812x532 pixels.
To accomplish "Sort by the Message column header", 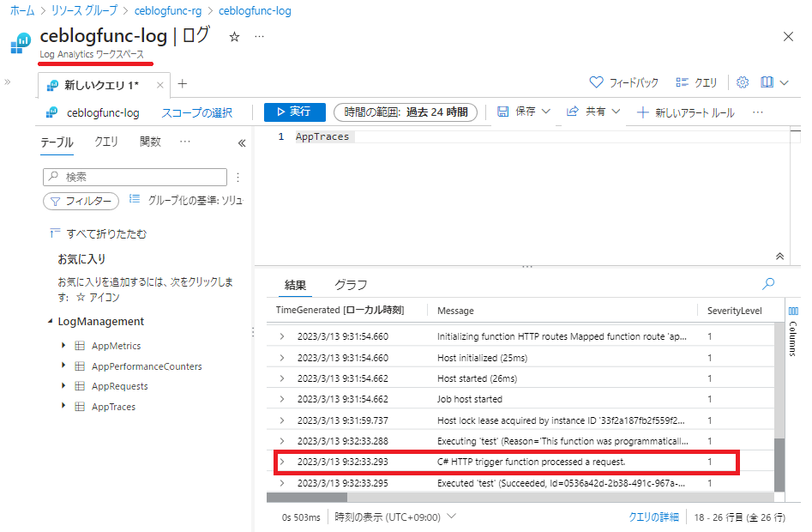I will tap(455, 311).
